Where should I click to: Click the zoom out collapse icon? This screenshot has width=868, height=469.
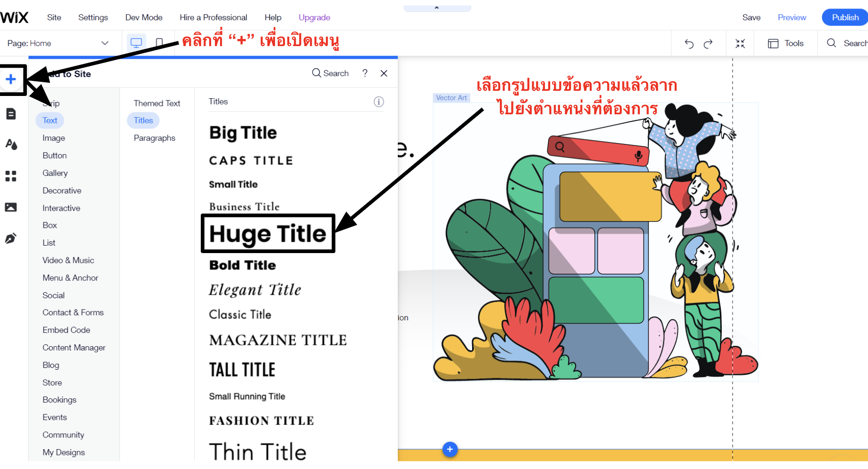point(740,43)
